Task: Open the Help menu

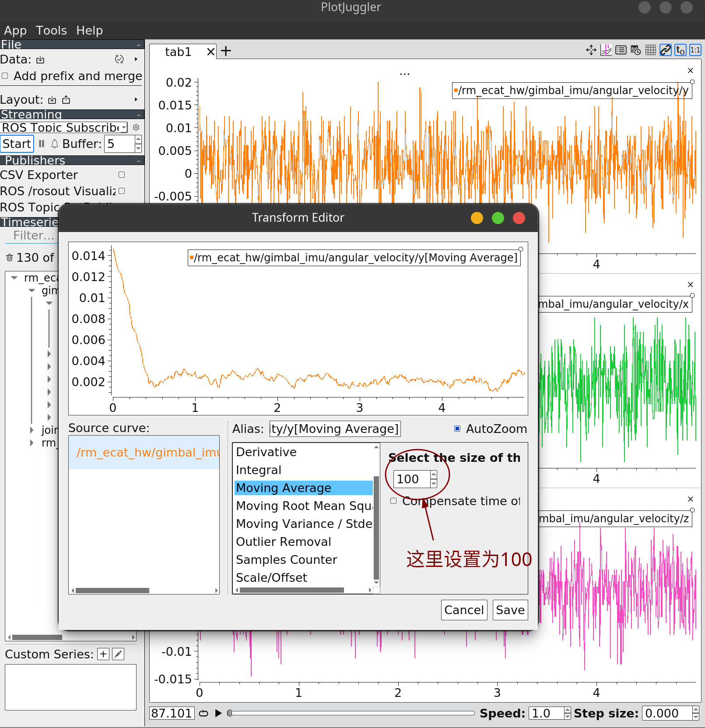Action: pos(89,31)
